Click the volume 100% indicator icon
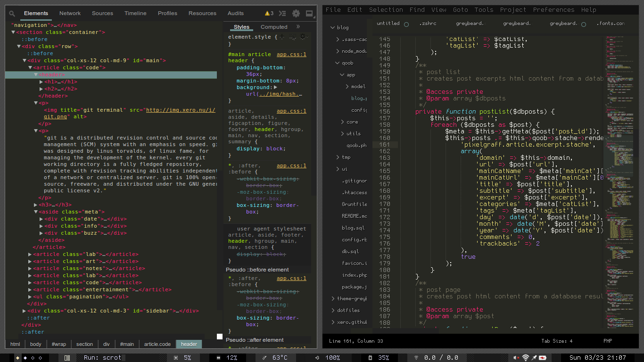The height and width of the screenshot is (362, 644). click(x=317, y=358)
